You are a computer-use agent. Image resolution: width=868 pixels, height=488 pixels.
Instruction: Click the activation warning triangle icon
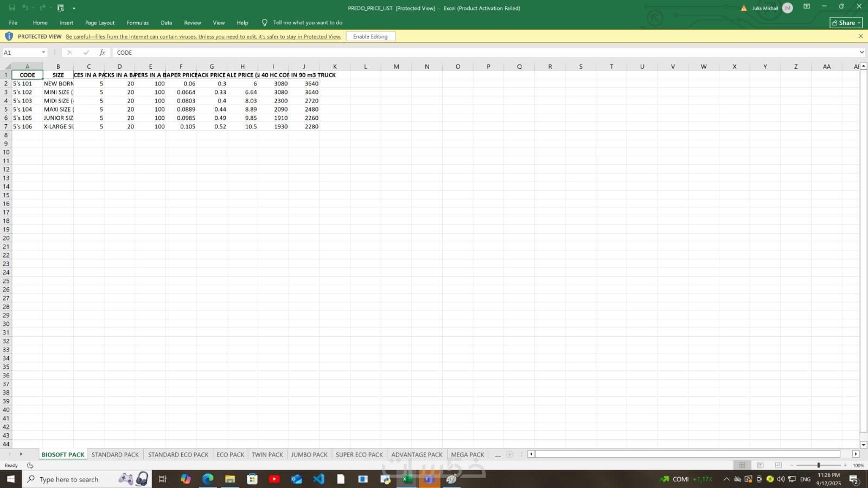[x=744, y=8]
